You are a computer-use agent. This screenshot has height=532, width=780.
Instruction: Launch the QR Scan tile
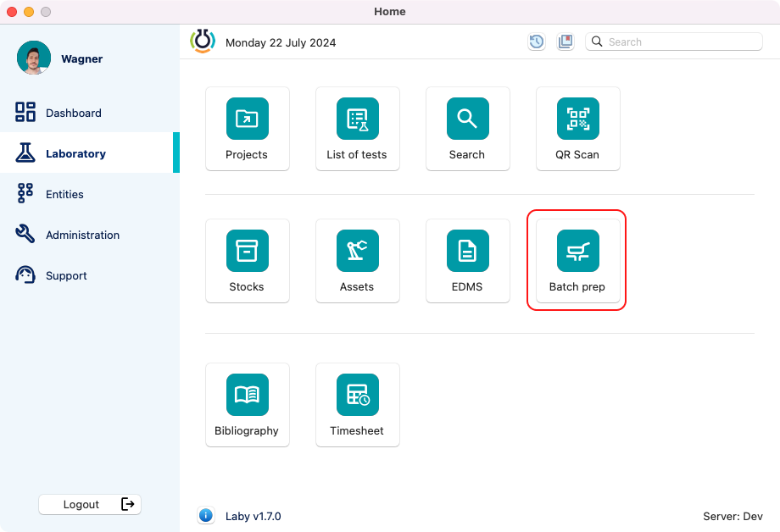coord(577,129)
